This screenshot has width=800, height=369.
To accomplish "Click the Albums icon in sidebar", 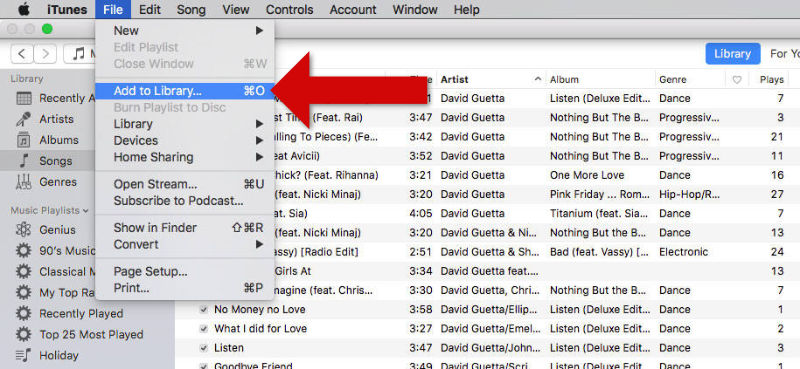I will 24,140.
